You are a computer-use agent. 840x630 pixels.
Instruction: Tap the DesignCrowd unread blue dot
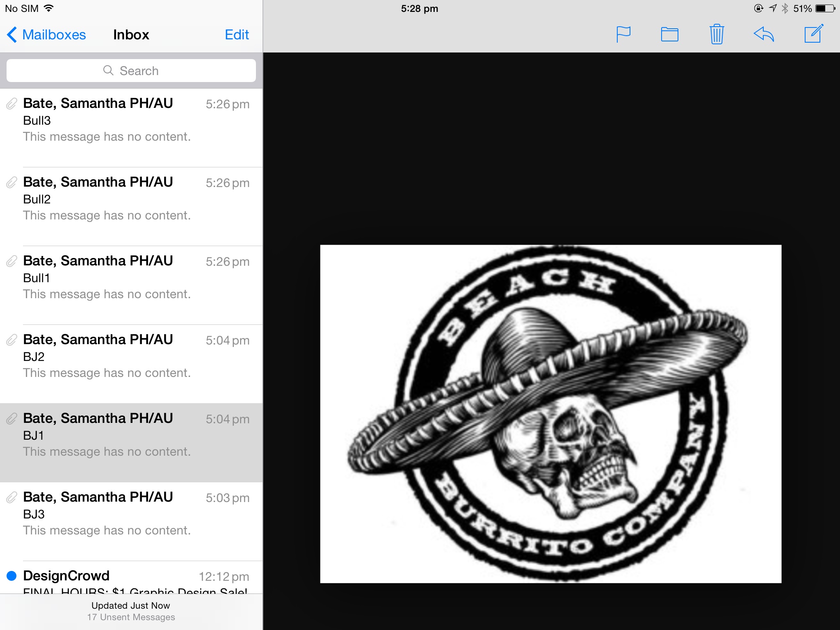[x=11, y=576]
